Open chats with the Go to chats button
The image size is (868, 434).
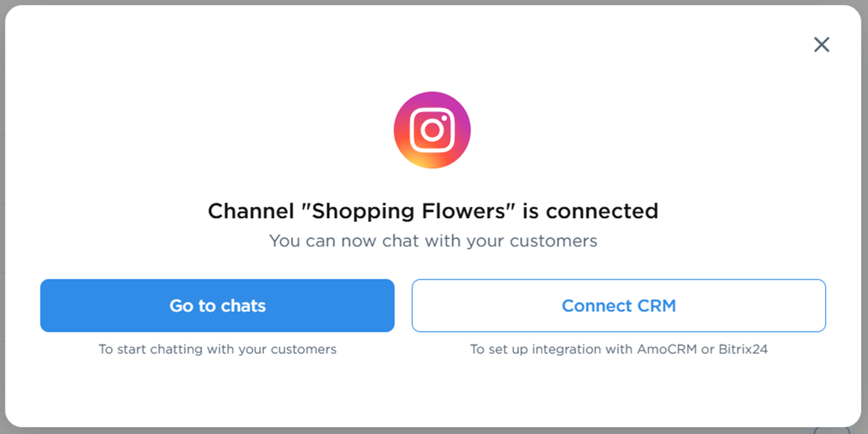217,306
